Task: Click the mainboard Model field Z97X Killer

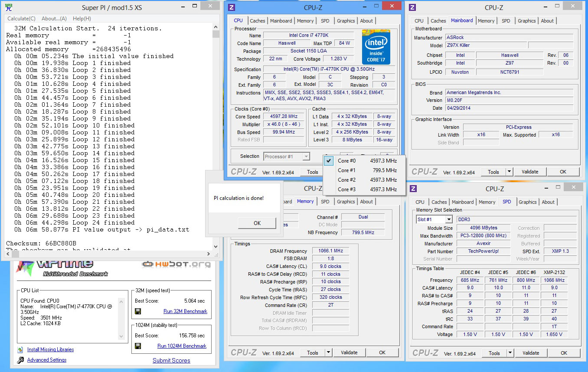Action: (486, 45)
